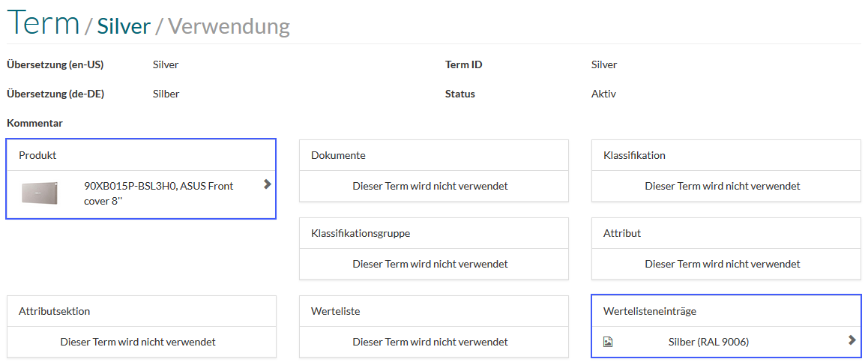Select the Kommentar label
Viewport: 868px width, 362px height.
(34, 123)
